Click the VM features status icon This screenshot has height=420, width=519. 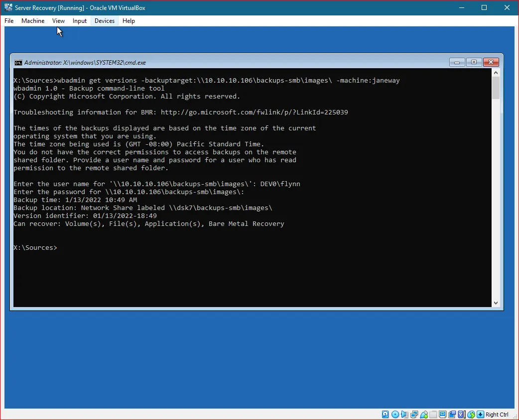[460, 414]
